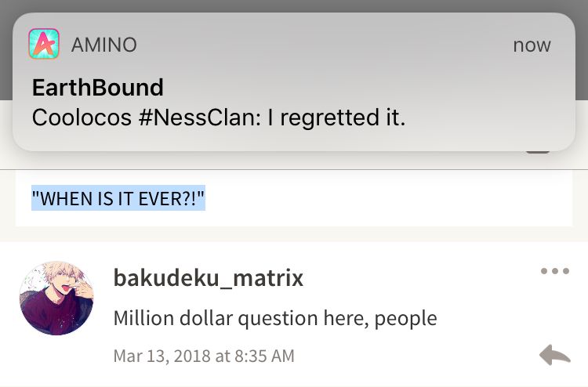Click the 'now' notification timestamp

(532, 45)
